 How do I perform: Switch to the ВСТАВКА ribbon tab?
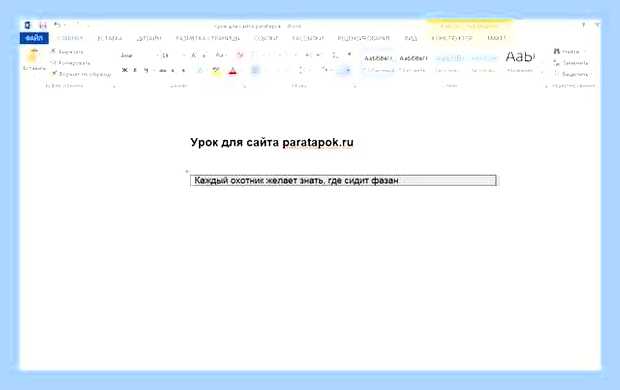pos(110,38)
